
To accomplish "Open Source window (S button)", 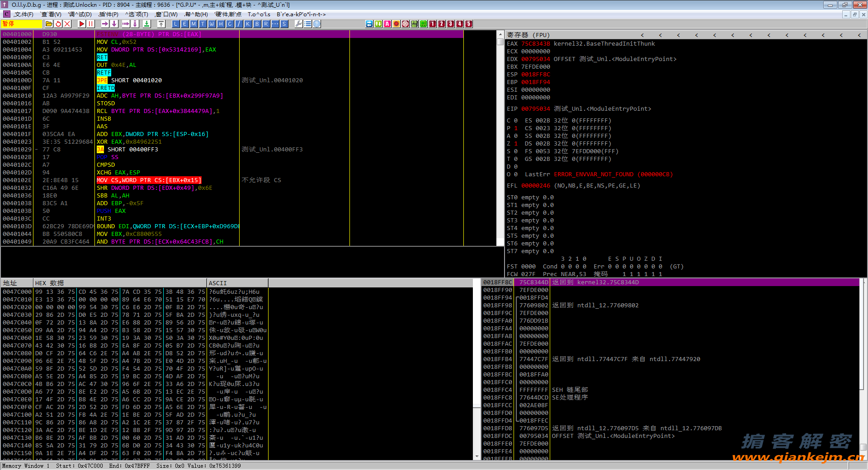I will (x=284, y=24).
